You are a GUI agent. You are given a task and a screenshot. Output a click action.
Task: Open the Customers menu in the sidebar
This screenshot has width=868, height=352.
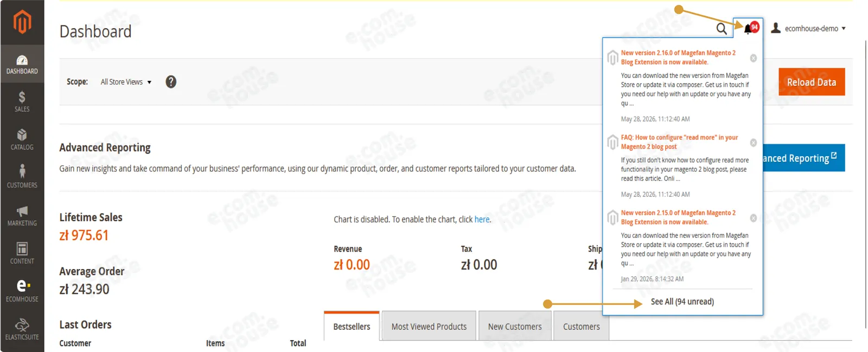click(22, 178)
